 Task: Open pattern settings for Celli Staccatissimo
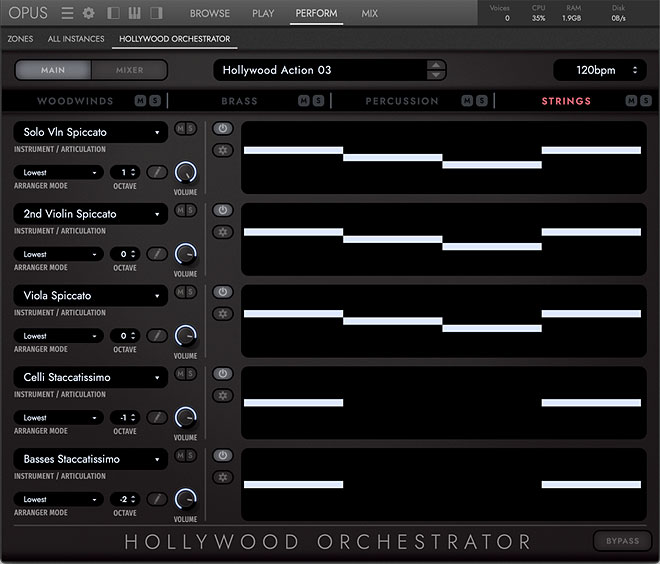(223, 395)
